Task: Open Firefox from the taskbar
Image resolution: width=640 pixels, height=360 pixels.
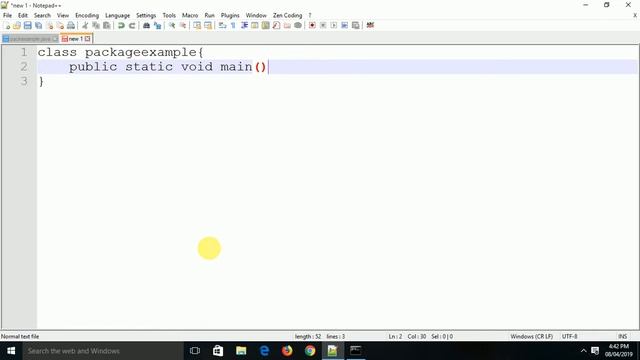Action: [x=287, y=351]
